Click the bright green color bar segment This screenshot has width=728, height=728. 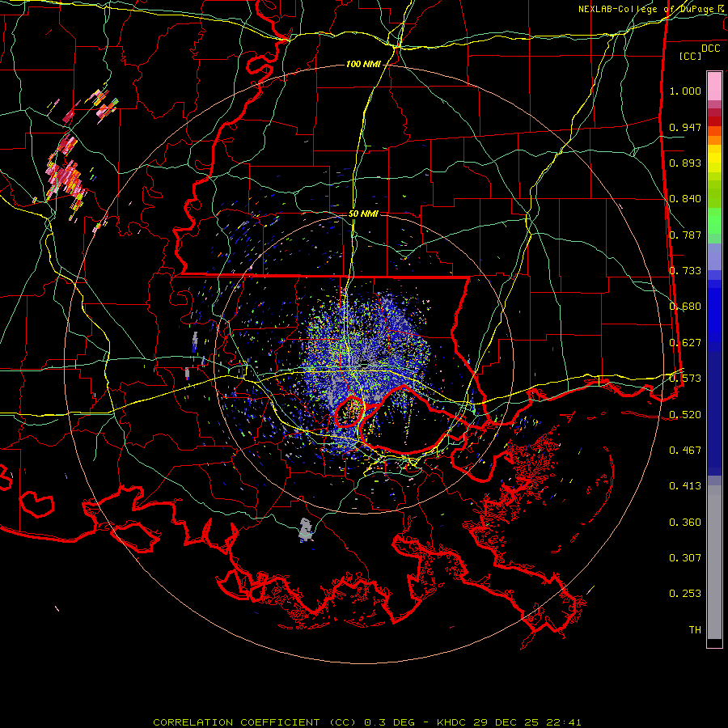click(714, 221)
